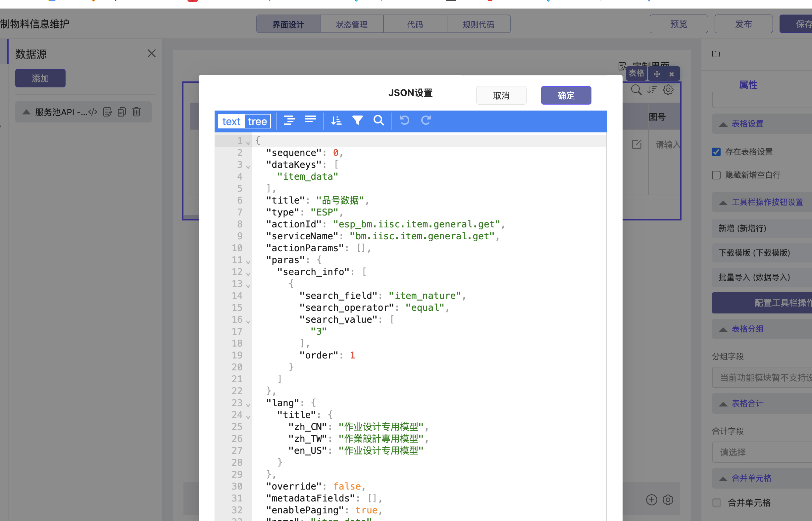Delete the 服务池API data source
812x521 pixels.
click(136, 112)
